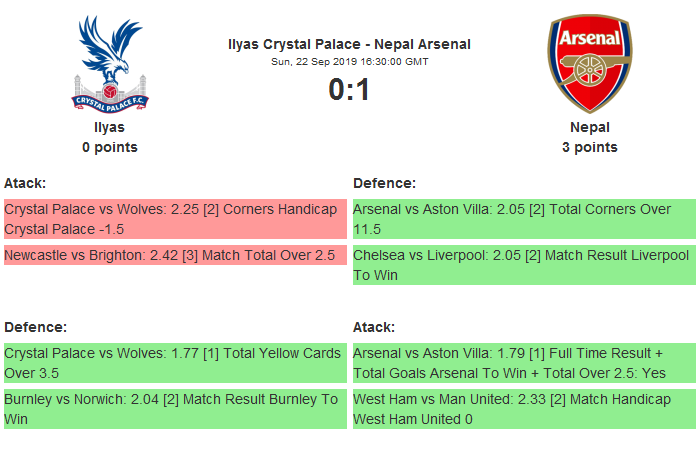Select the Arsenal vs Aston Villa Total Corners bet
The width and height of the screenshot is (700, 460).
[524, 219]
